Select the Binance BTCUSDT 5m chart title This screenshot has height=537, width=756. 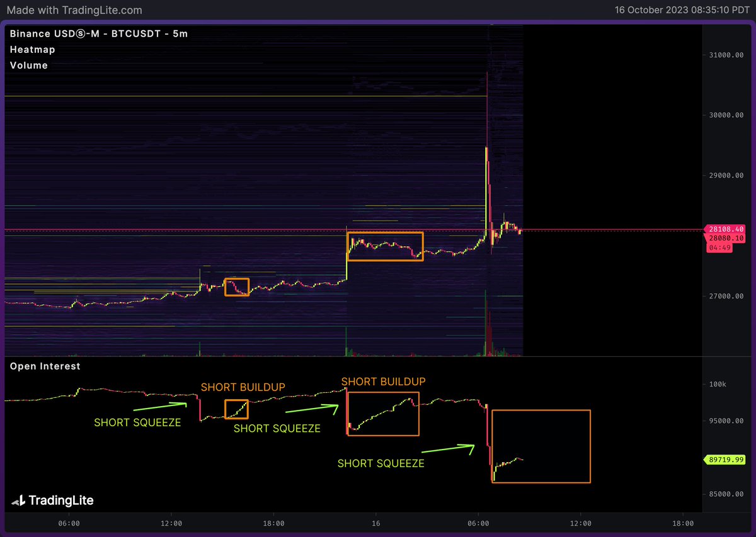tap(99, 33)
